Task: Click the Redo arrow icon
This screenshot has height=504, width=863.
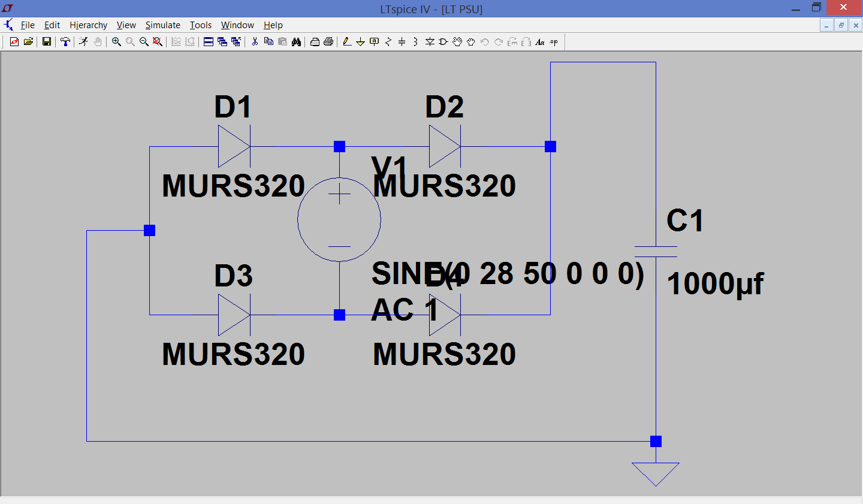Action: tap(499, 42)
